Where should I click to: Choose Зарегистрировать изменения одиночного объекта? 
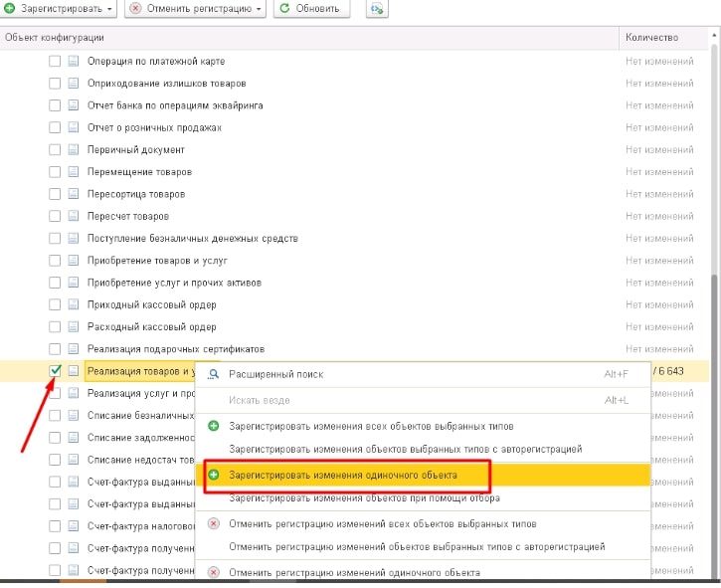tap(342, 476)
